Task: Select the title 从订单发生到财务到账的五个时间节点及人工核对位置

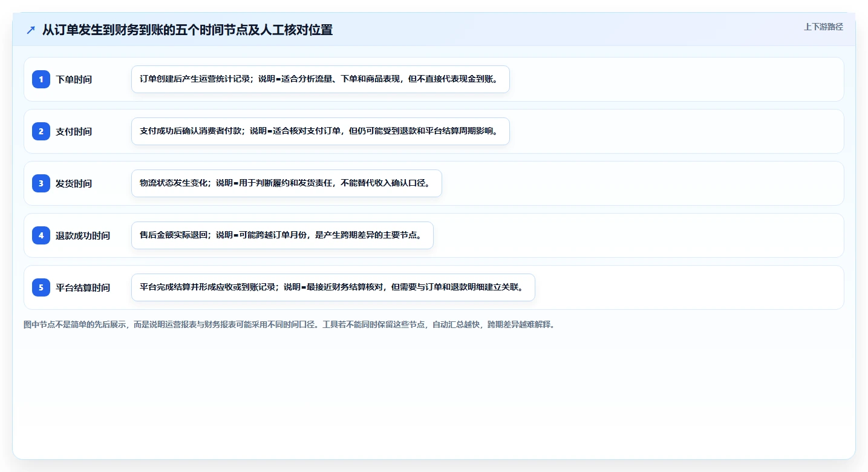Action: tap(188, 30)
